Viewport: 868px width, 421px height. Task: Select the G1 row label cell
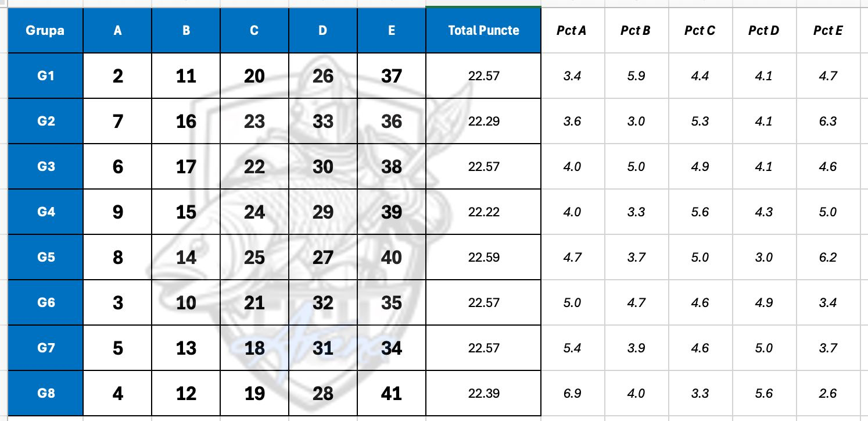pos(45,76)
